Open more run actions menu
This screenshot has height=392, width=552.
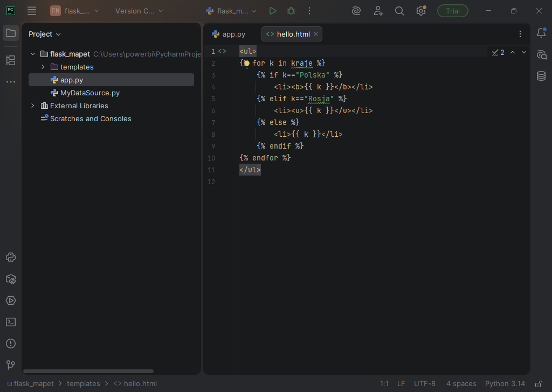[309, 11]
